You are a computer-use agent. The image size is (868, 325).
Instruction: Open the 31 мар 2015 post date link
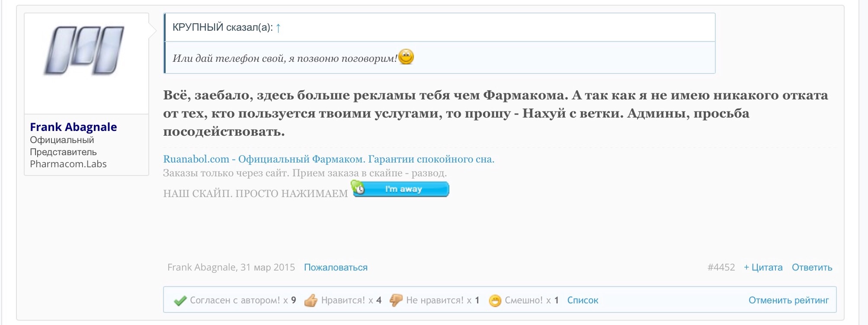coord(268,268)
